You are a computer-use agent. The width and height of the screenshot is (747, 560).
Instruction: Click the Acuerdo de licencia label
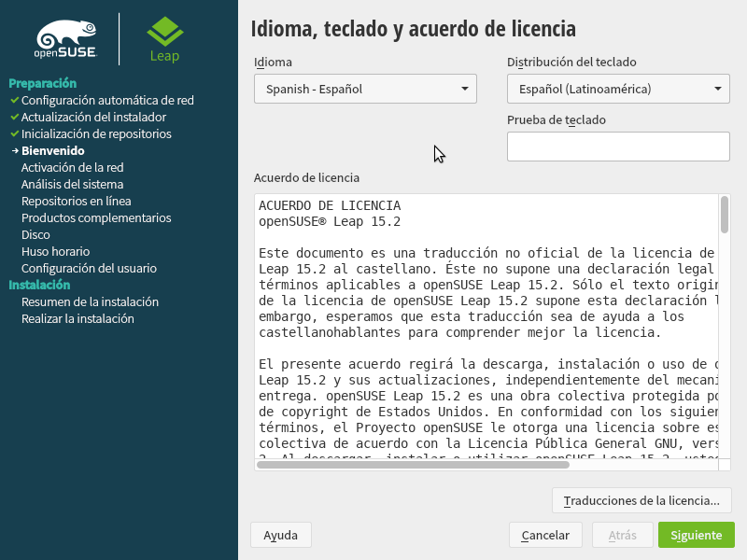coord(306,177)
